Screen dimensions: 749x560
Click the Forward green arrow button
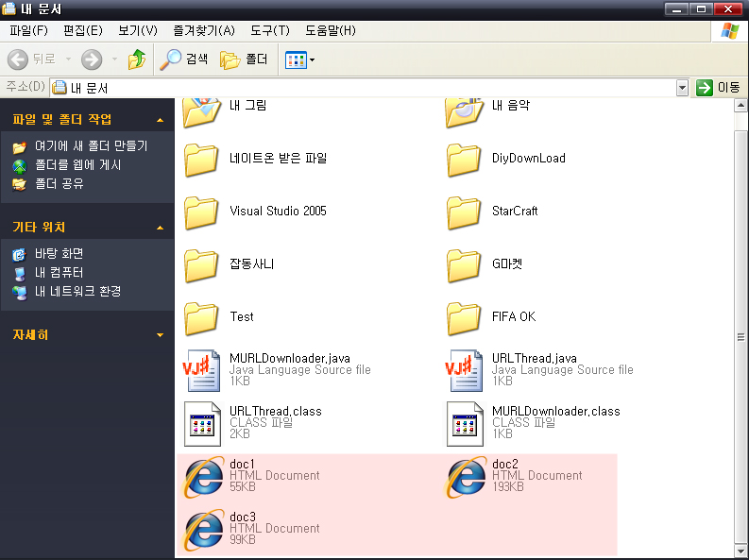tap(92, 59)
